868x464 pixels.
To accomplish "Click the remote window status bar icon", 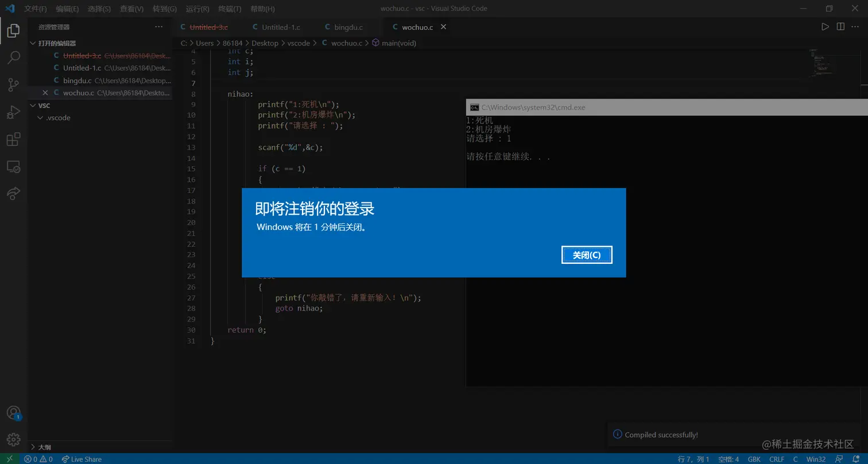I will click(10, 459).
